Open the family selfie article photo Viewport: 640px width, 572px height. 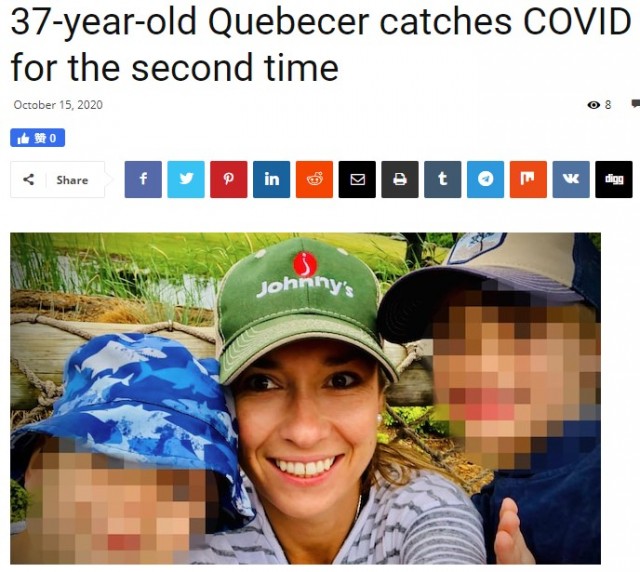pos(305,398)
